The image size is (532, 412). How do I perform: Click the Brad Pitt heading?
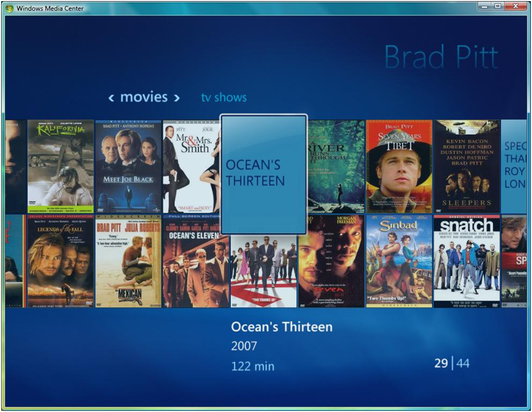pos(441,57)
